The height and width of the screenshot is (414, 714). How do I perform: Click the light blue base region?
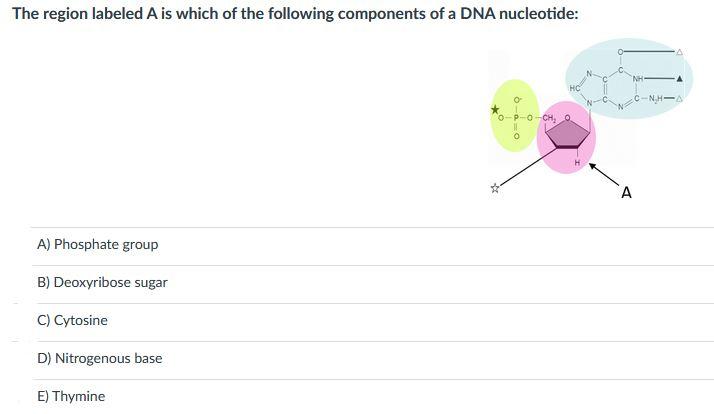(x=629, y=78)
